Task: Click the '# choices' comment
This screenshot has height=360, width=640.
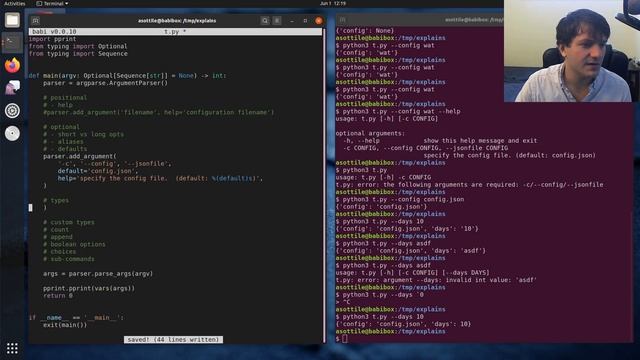Action: coord(60,252)
